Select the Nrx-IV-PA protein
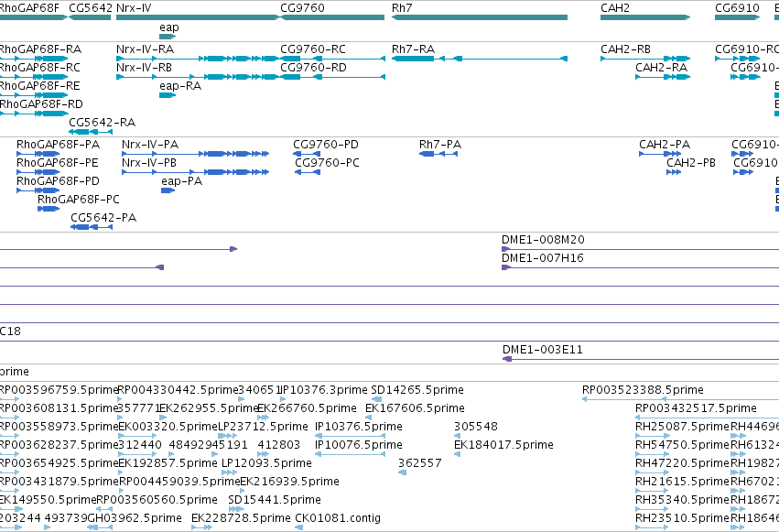This screenshot has width=779, height=532. click(x=195, y=154)
